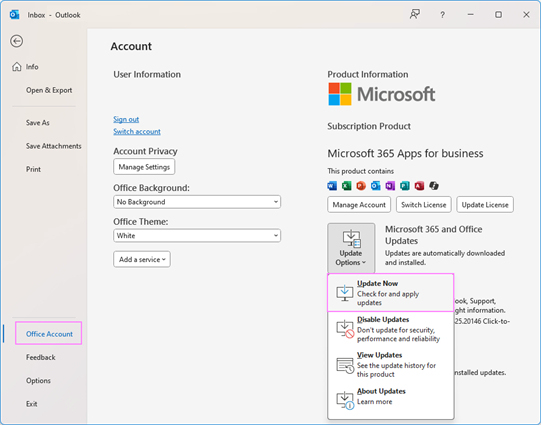
Task: Click the Account heading text
Action: click(x=131, y=46)
